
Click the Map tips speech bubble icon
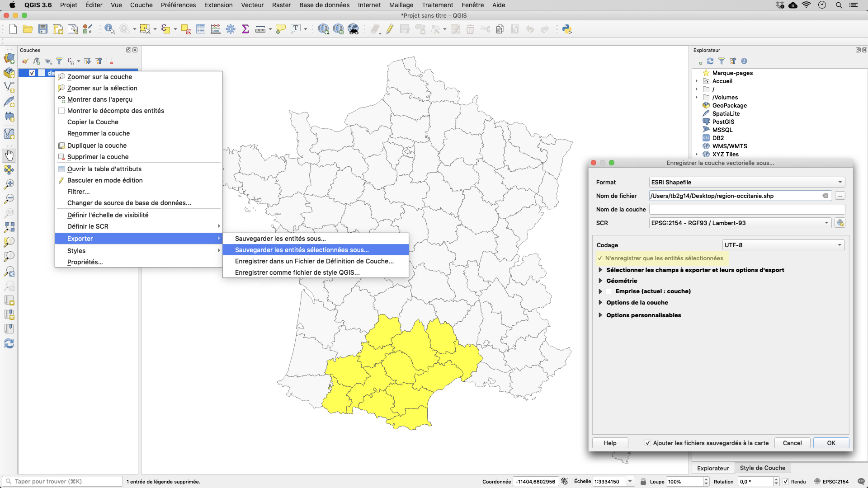click(281, 29)
